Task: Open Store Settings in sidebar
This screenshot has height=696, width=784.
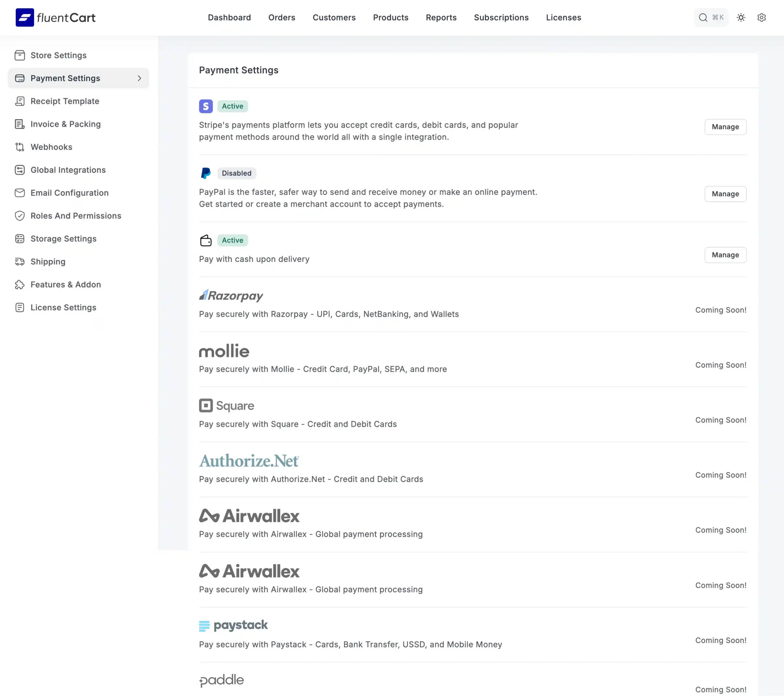Action: pos(78,55)
